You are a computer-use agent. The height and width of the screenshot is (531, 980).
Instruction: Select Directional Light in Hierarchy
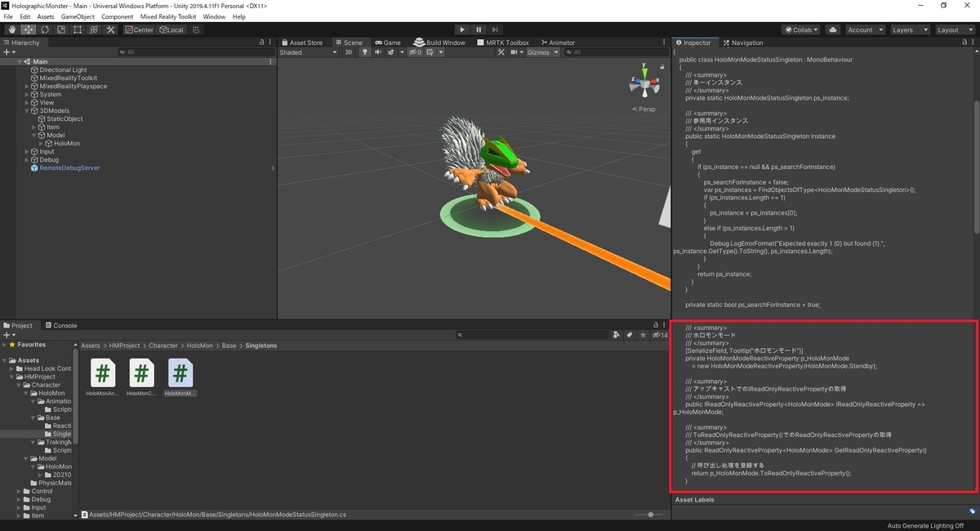coord(63,70)
